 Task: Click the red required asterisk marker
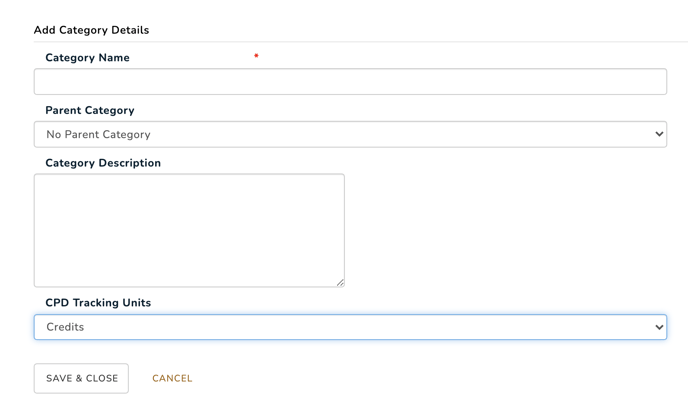click(x=256, y=56)
